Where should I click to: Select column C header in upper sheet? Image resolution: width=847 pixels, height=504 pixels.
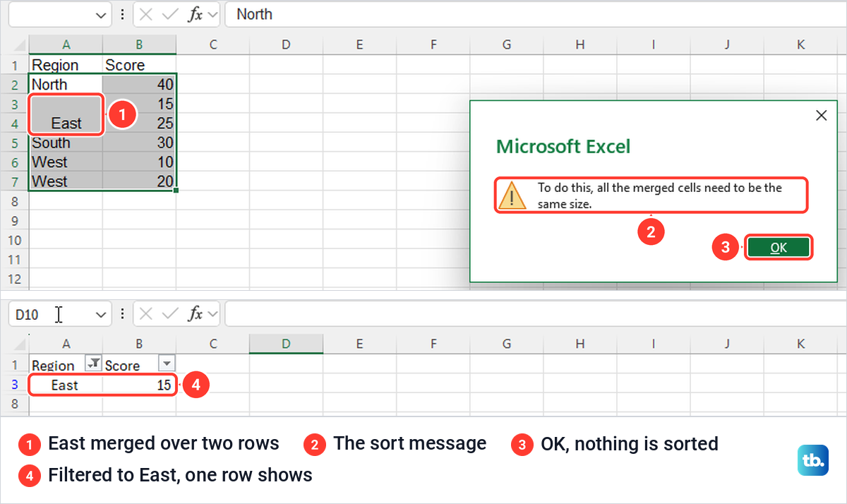click(x=213, y=44)
